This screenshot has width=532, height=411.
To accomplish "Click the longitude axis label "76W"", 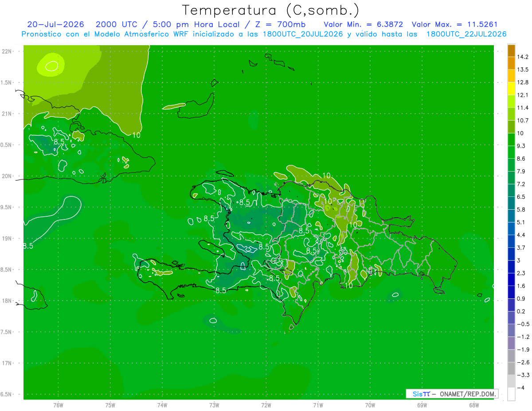I will tap(58, 405).
